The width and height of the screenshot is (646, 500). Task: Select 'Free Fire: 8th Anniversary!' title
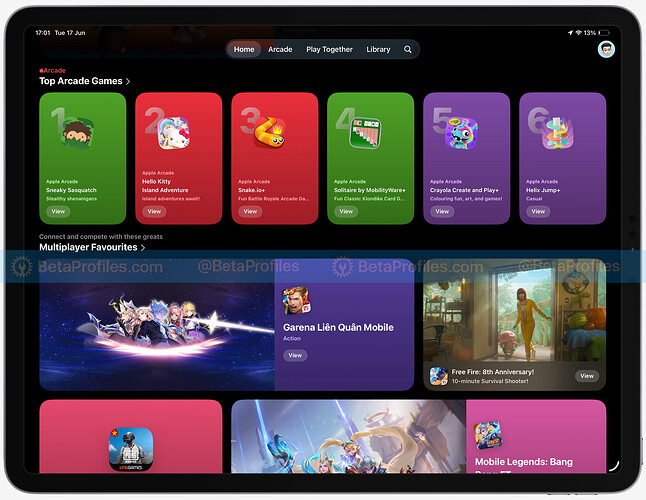click(493, 372)
